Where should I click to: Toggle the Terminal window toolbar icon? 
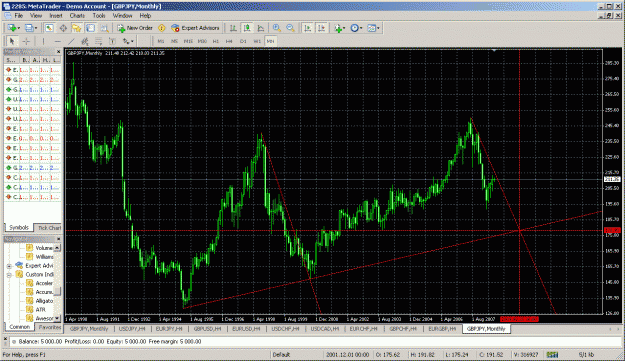pyautogui.click(x=90, y=28)
